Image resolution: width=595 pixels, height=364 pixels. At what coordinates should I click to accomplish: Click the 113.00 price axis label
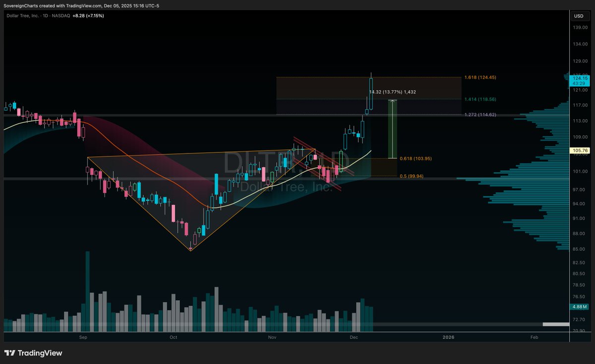pyautogui.click(x=580, y=120)
